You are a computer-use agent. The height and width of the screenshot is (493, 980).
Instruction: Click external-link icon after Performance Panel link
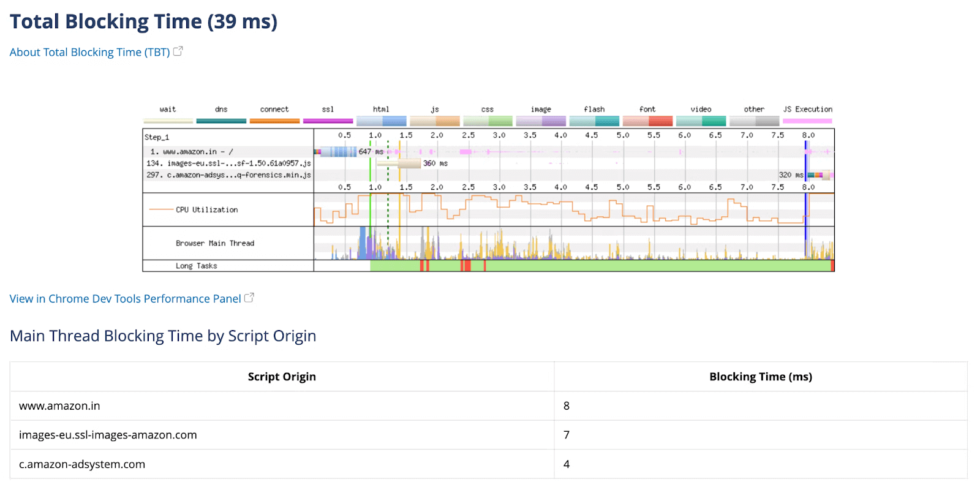(249, 298)
